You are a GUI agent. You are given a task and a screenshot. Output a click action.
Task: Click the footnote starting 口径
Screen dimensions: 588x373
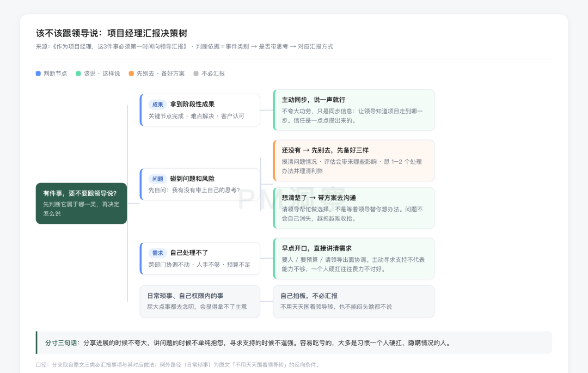177,365
